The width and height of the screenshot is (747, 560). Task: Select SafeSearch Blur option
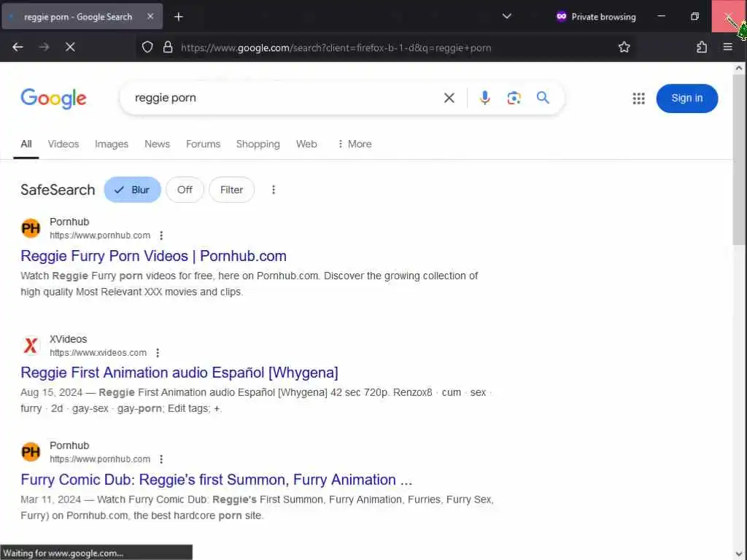[133, 190]
